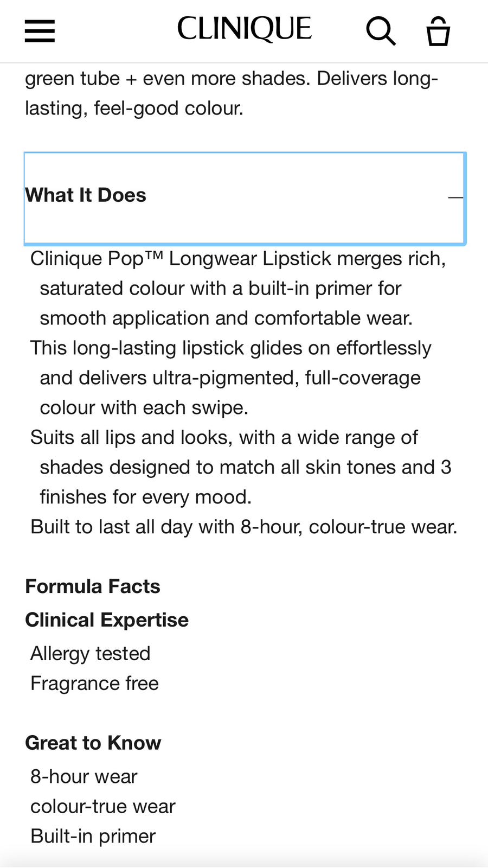Open the hamburger navigation menu

tap(40, 31)
